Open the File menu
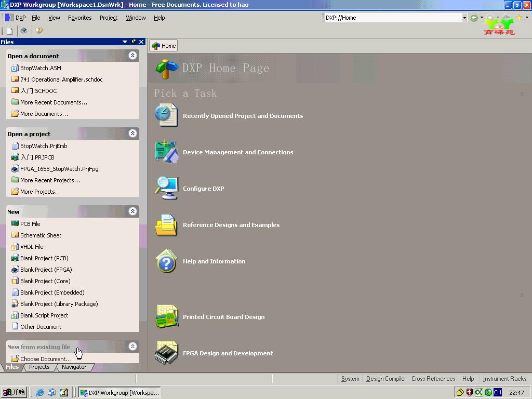The width and height of the screenshot is (532, 399). tap(36, 18)
